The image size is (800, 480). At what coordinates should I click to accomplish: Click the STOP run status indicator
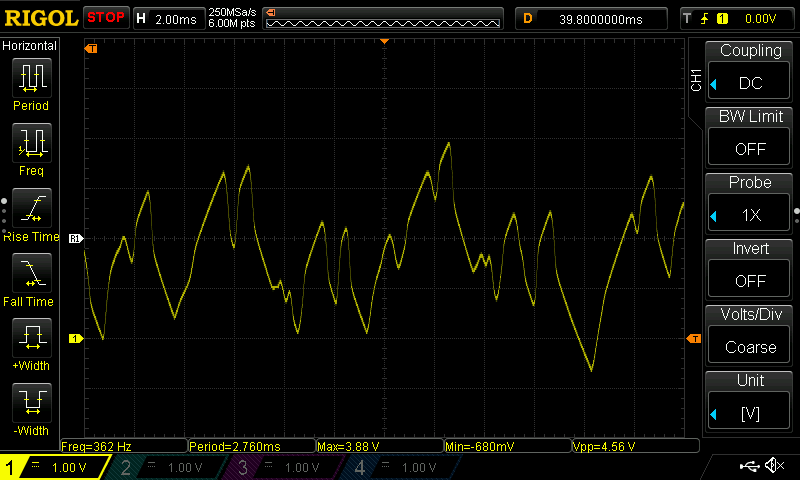pyautogui.click(x=106, y=18)
